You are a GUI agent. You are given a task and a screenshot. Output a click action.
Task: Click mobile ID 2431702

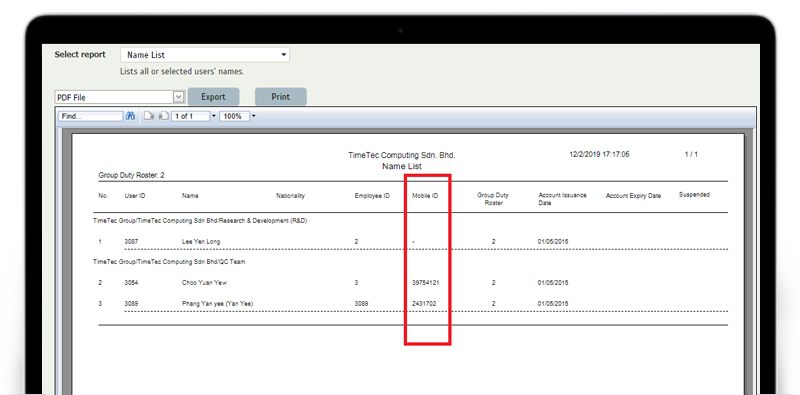(424, 304)
